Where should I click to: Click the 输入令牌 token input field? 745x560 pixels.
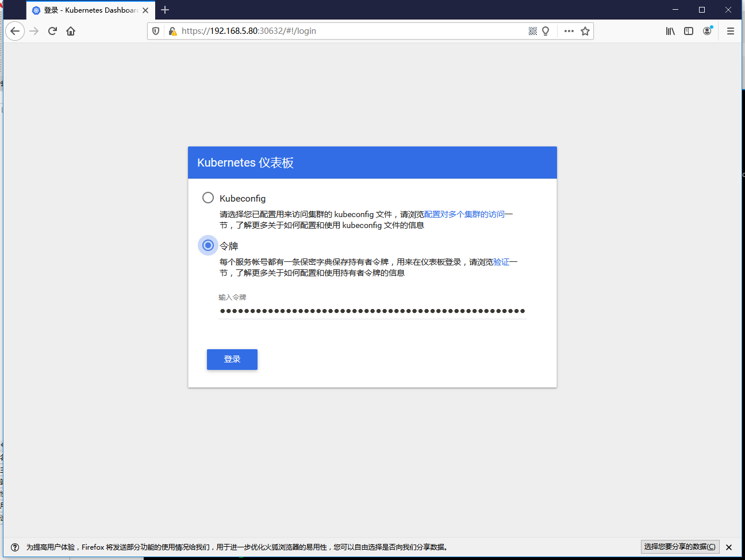[x=373, y=311]
